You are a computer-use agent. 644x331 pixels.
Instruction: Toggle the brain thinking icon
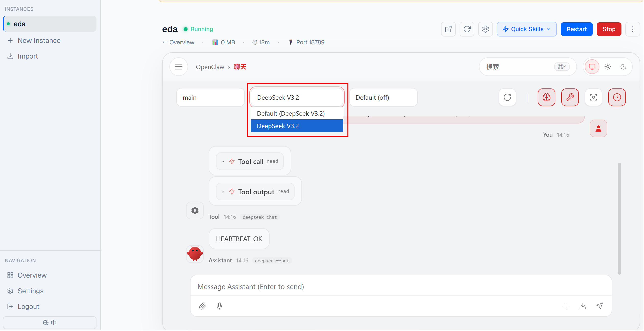pos(546,97)
